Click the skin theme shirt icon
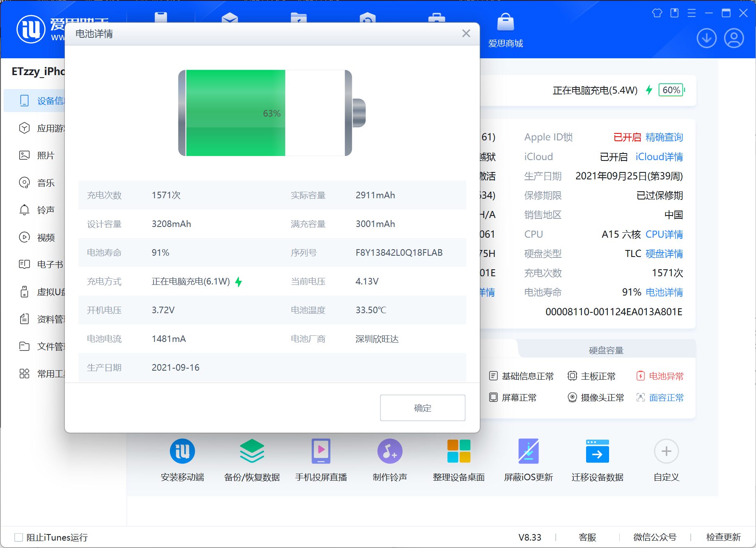 (x=657, y=13)
